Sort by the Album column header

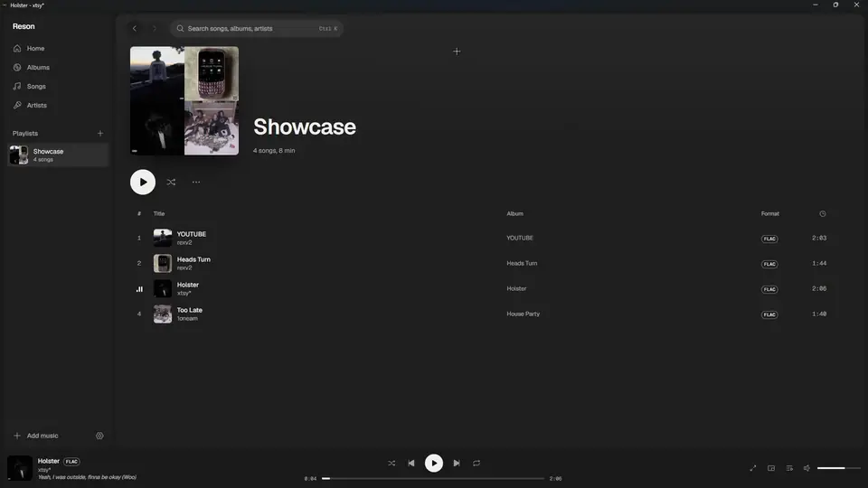tap(514, 213)
